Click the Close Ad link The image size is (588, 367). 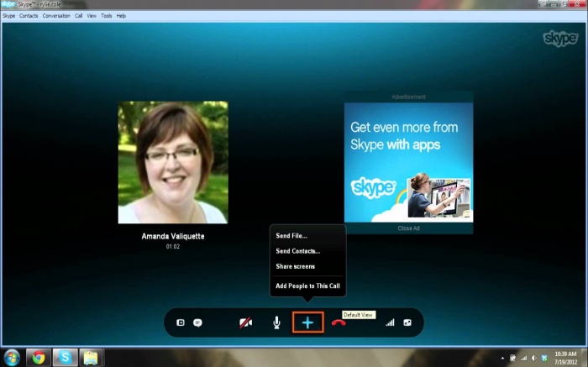tap(408, 228)
